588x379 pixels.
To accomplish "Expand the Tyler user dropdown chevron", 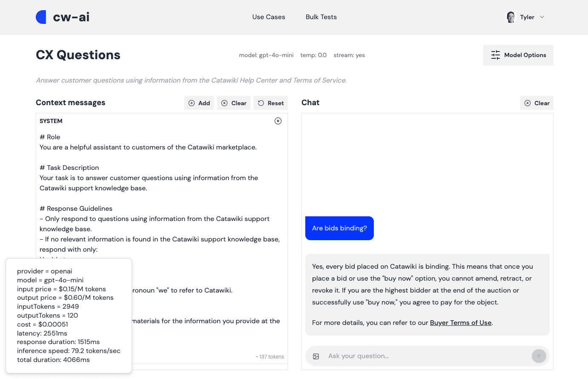I will (x=542, y=17).
